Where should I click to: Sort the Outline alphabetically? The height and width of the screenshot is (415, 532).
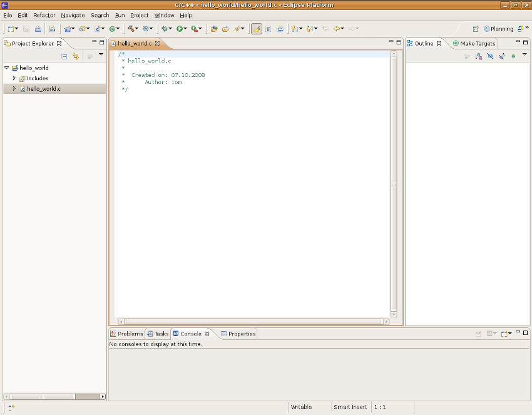click(x=478, y=56)
